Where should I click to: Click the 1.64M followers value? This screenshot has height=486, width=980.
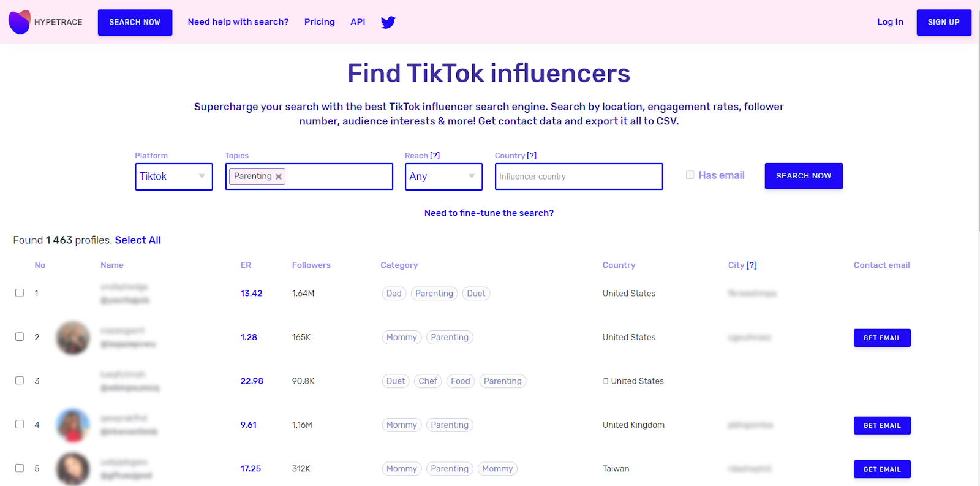[303, 294]
